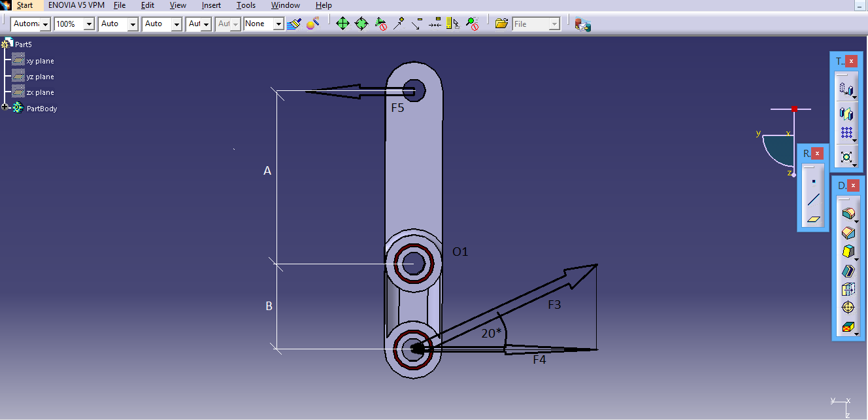Click the translation tool icon in T. toolbar

click(846, 88)
